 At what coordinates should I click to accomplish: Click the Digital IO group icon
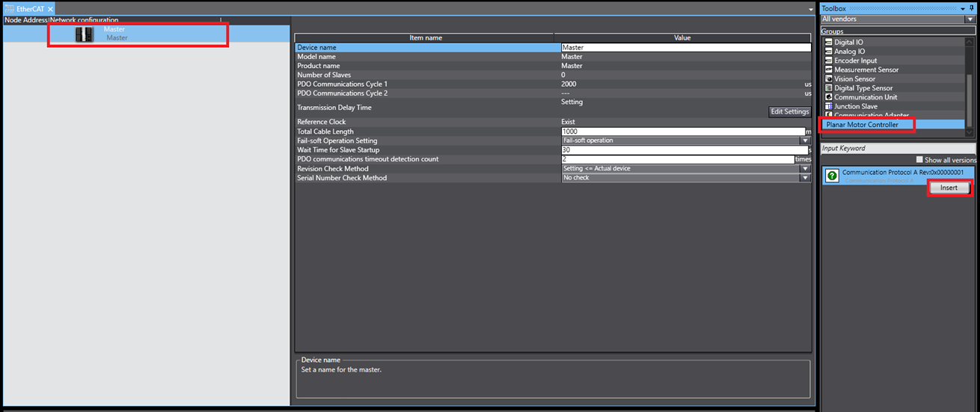[x=828, y=43]
